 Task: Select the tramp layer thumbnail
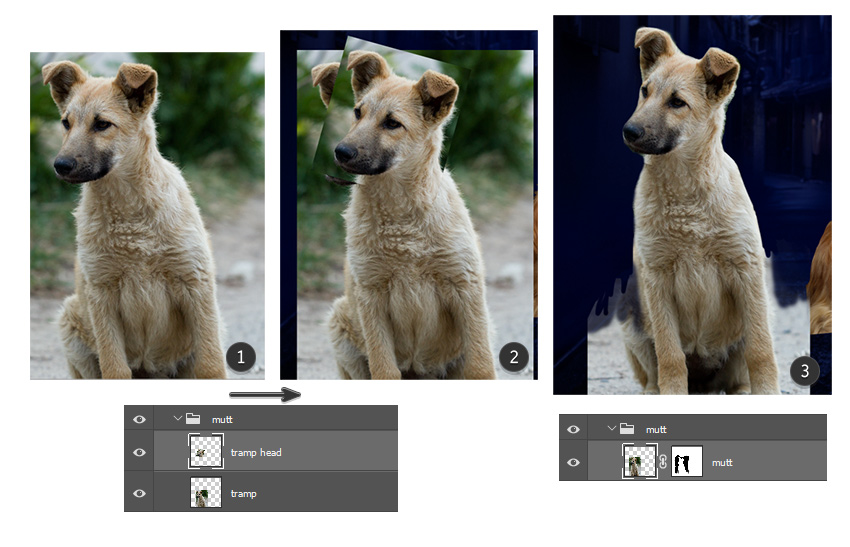(205, 492)
